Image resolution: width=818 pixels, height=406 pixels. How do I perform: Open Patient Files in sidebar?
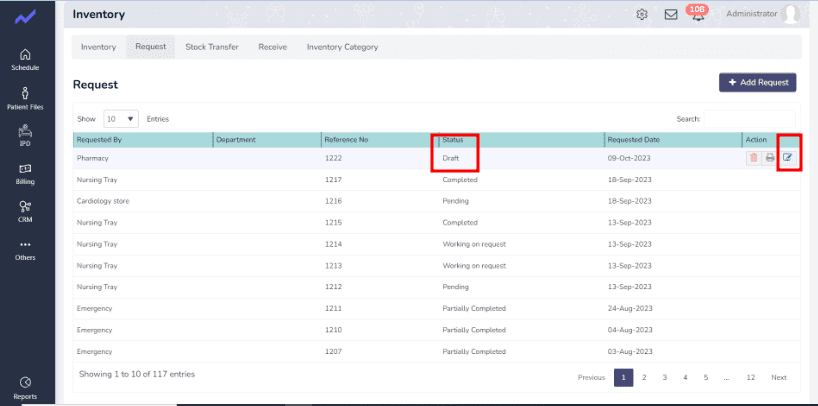click(x=25, y=98)
